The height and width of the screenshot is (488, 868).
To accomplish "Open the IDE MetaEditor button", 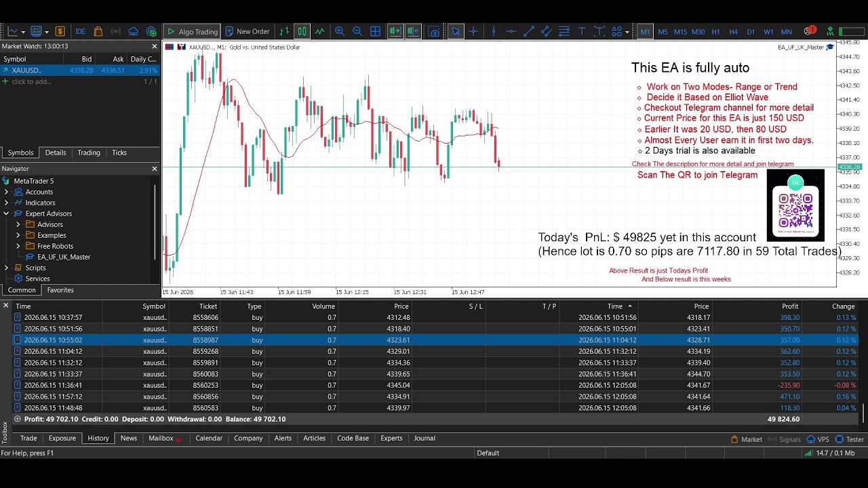I will coord(81,31).
